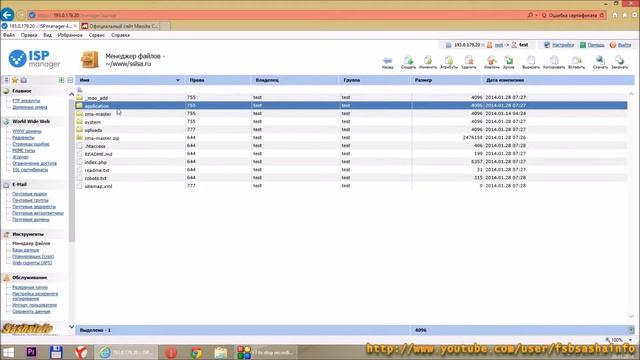Click the root user link in the header

(499, 45)
